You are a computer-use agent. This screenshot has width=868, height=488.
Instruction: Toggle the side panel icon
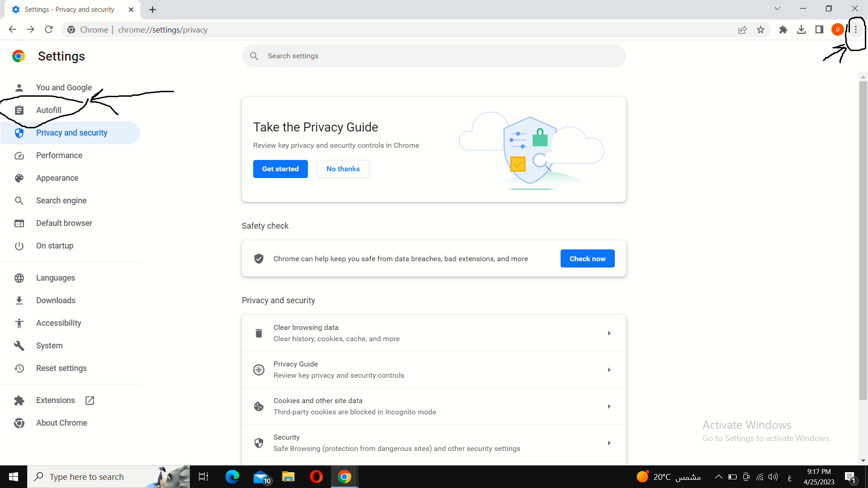point(819,30)
